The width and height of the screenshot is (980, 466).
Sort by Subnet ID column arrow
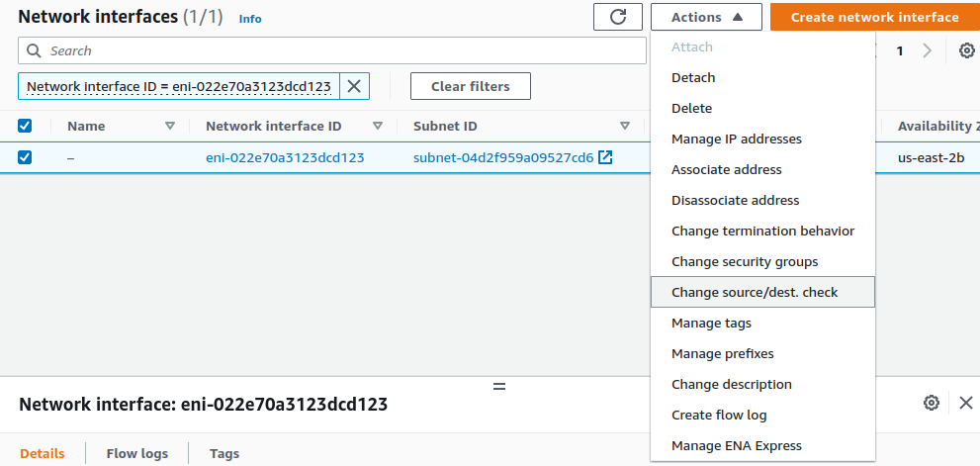(x=625, y=126)
